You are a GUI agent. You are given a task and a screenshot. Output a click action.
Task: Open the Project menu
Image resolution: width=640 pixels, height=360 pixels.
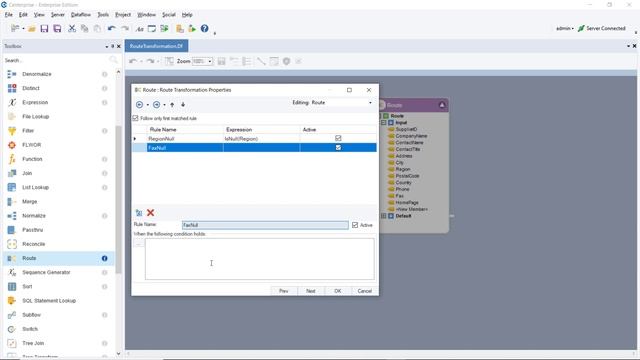[x=123, y=15]
